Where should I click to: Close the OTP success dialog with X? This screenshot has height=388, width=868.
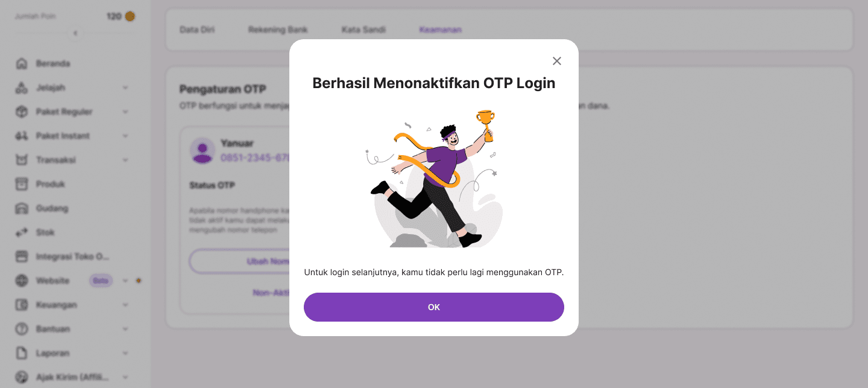557,61
